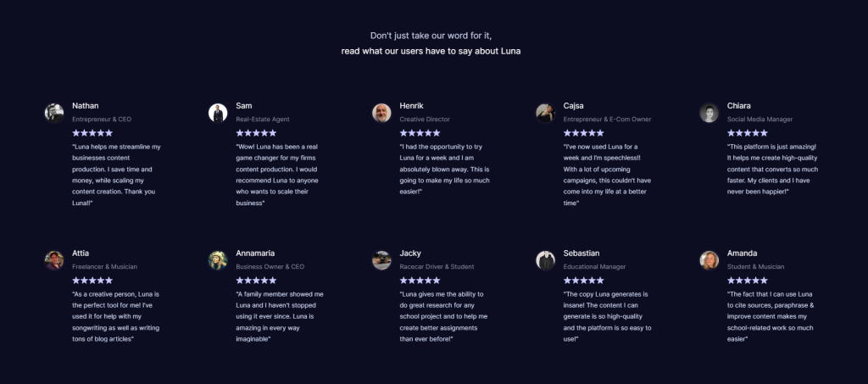Click the name Henrik
The height and width of the screenshot is (384, 868).
pyautogui.click(x=411, y=106)
